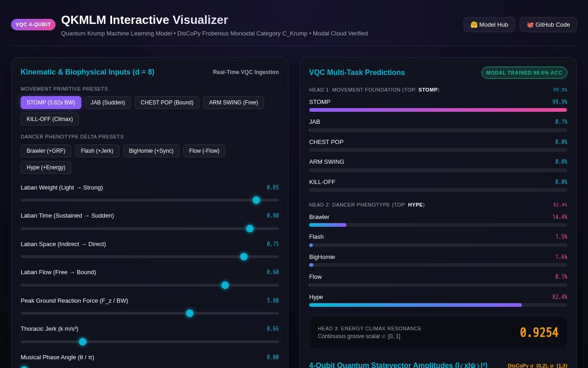588x368 pixels.
Task: Click the CHEST POP prediction row label
Action: [x=326, y=142]
